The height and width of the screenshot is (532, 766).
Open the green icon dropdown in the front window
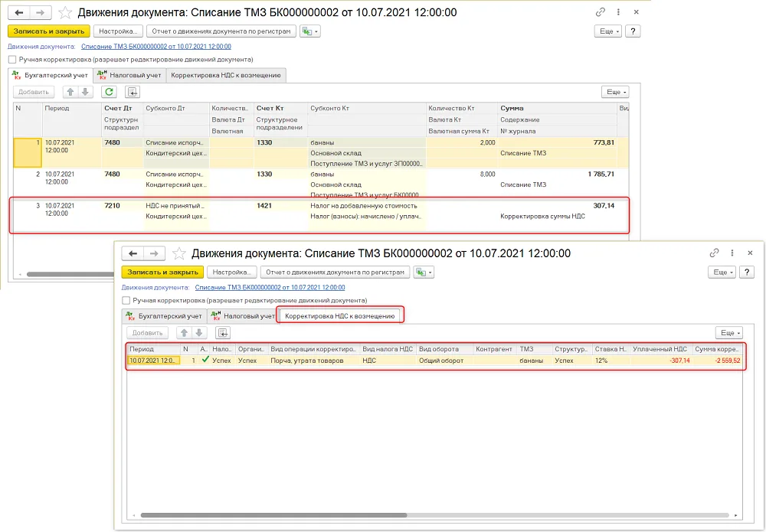(x=424, y=272)
